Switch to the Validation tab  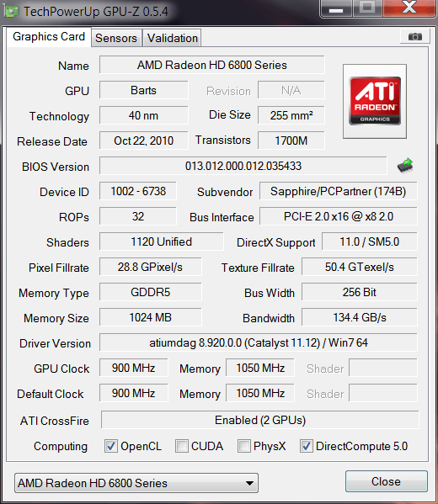coord(172,38)
